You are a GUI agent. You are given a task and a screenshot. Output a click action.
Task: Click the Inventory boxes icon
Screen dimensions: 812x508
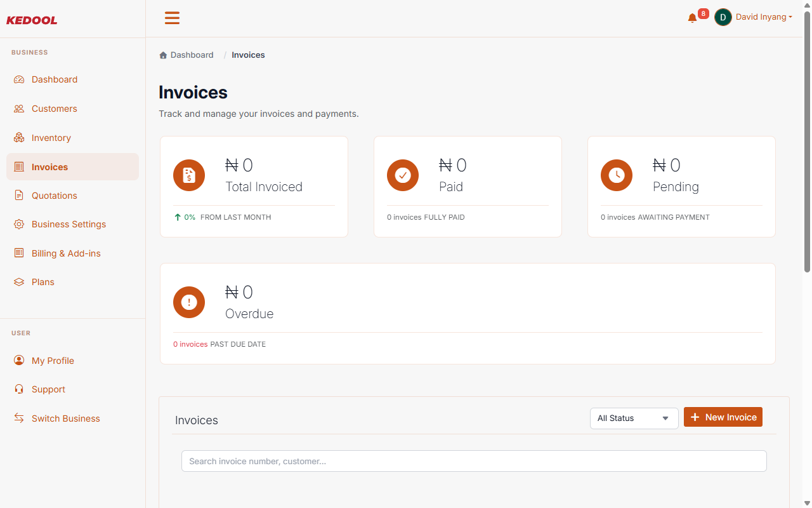click(19, 138)
